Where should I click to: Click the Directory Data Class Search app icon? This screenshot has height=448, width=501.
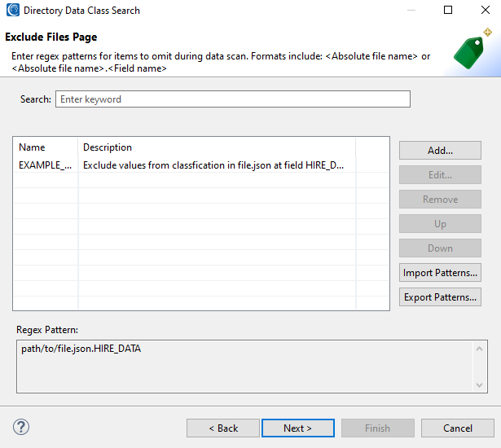pos(13,10)
